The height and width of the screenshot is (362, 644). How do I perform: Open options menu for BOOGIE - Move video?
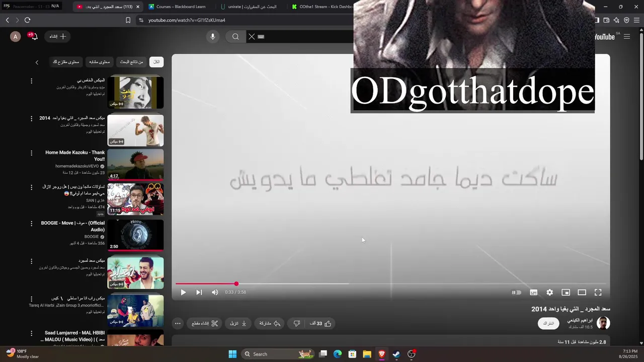tap(31, 223)
